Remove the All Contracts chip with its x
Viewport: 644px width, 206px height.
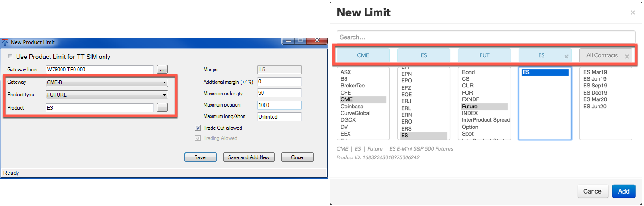coord(627,57)
